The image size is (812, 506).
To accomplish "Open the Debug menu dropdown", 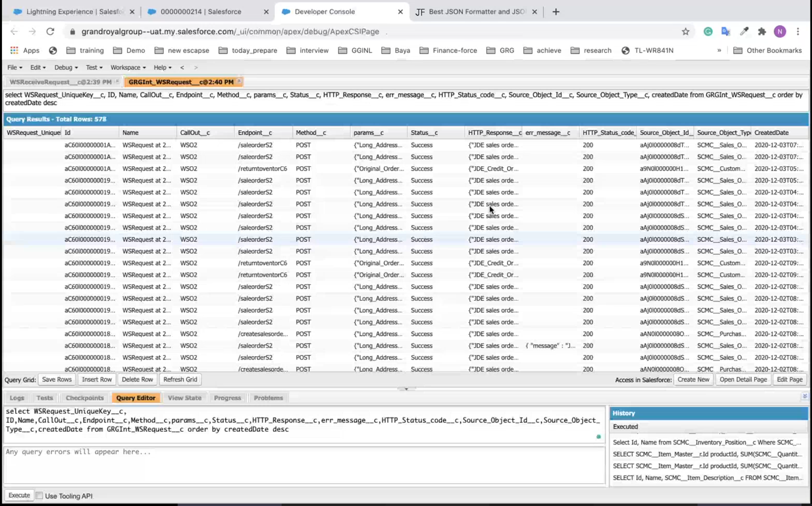I will [66, 67].
